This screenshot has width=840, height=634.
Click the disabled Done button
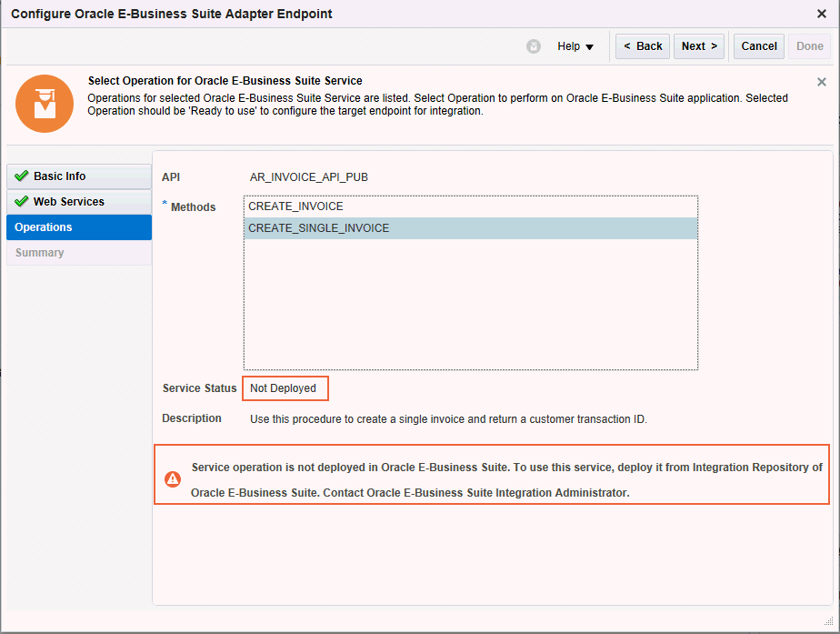pos(809,46)
